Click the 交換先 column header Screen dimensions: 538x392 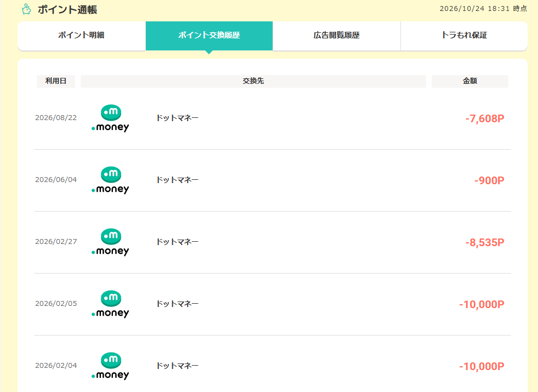[x=253, y=81]
